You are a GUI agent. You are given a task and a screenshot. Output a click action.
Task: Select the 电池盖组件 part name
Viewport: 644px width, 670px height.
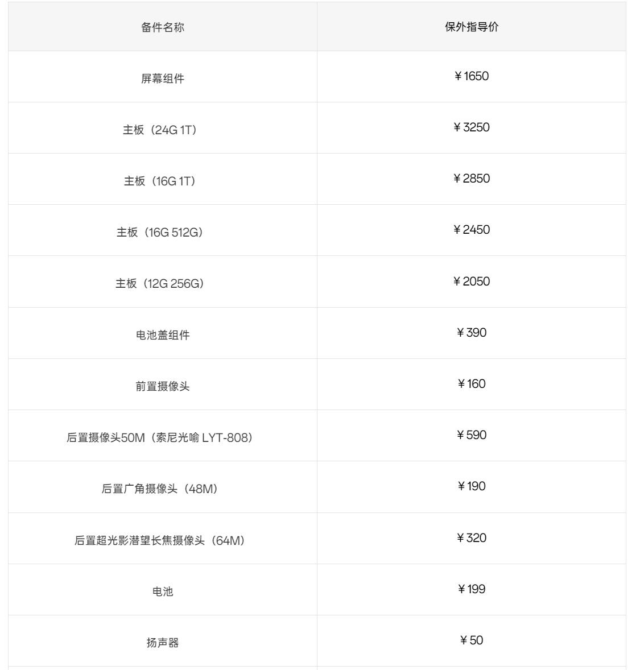click(163, 335)
